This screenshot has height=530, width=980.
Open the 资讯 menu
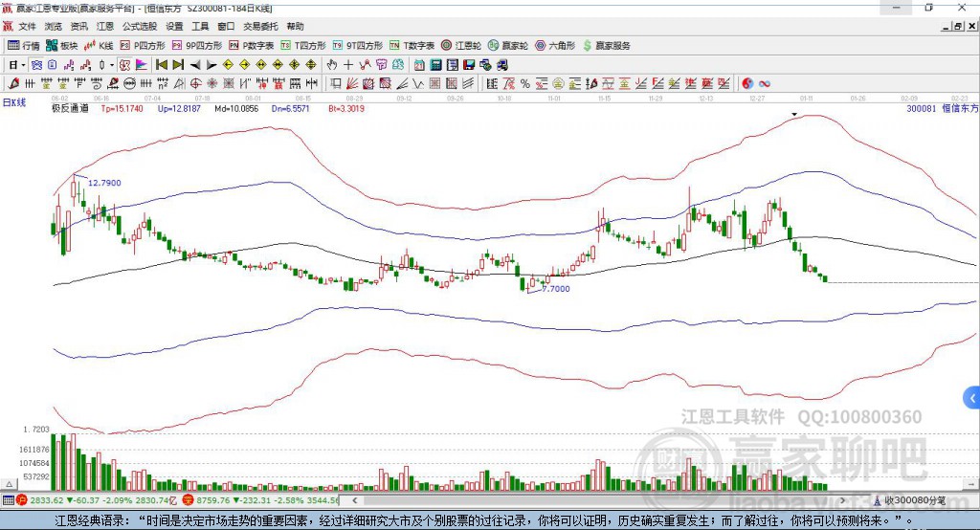pyautogui.click(x=78, y=26)
